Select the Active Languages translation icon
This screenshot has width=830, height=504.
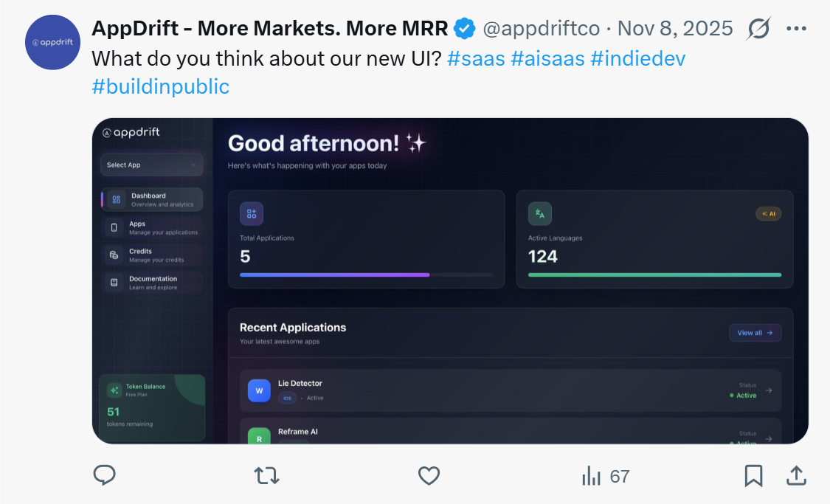[539, 213]
